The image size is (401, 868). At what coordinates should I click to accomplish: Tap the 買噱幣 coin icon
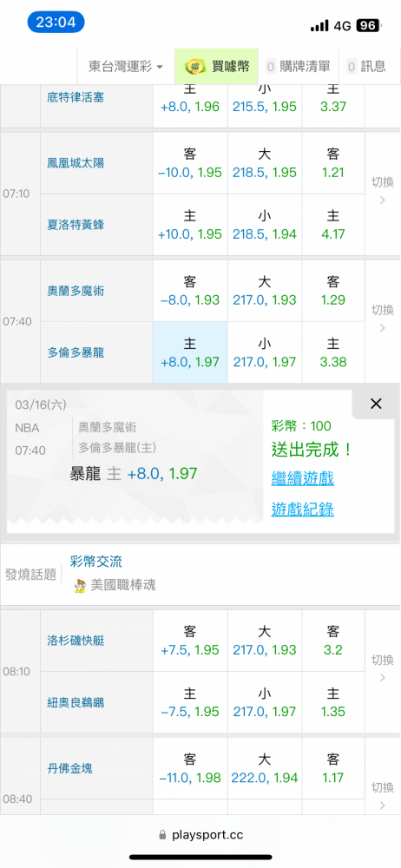click(194, 67)
